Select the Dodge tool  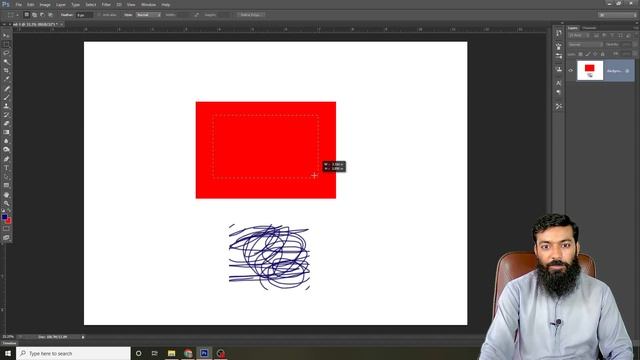click(6, 150)
